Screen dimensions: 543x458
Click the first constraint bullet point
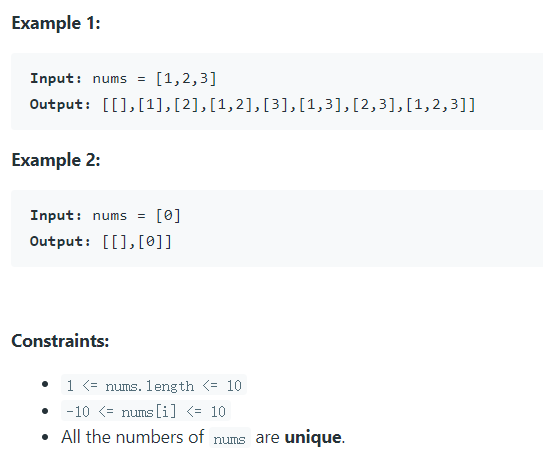(x=45, y=385)
